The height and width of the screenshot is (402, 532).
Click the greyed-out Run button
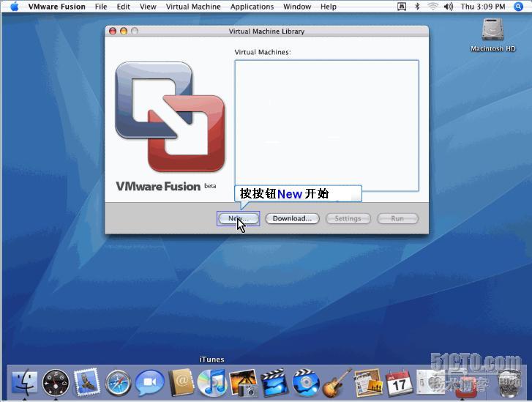tap(397, 218)
